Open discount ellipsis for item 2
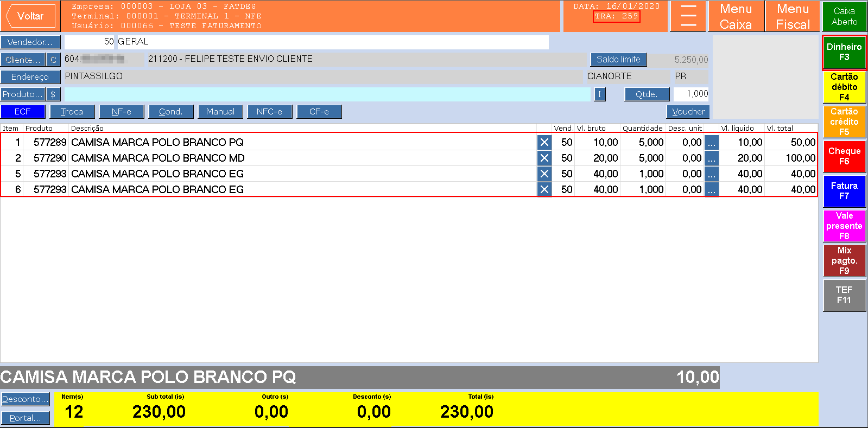 click(712, 158)
